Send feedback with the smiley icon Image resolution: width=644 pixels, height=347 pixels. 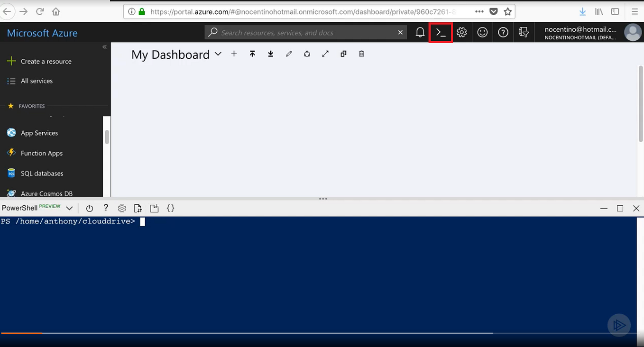tap(482, 32)
